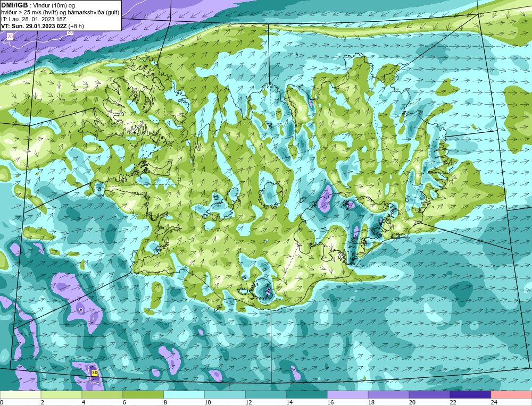This screenshot has width=532, height=406.
Task: Click the 'VT: Sun. 29.01.2023 02Z' line
Action: [x=34, y=26]
